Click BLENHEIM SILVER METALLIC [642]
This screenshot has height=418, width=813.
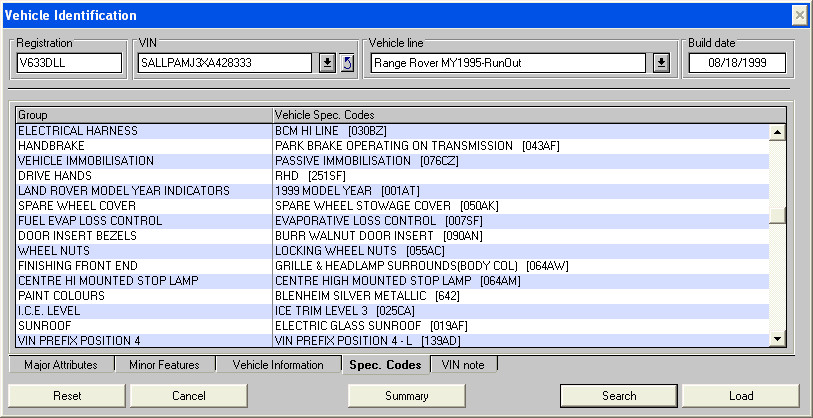(367, 296)
